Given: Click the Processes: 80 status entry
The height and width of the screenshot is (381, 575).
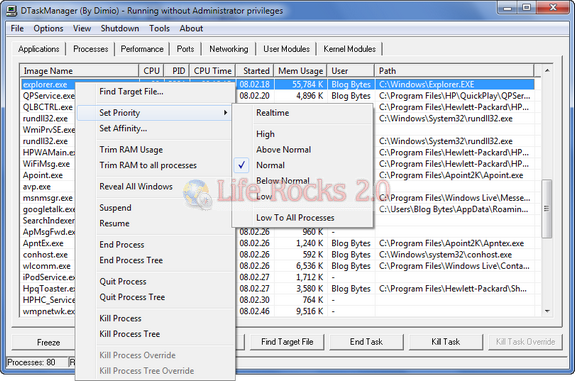Looking at the screenshot, I should pyautogui.click(x=32, y=363).
